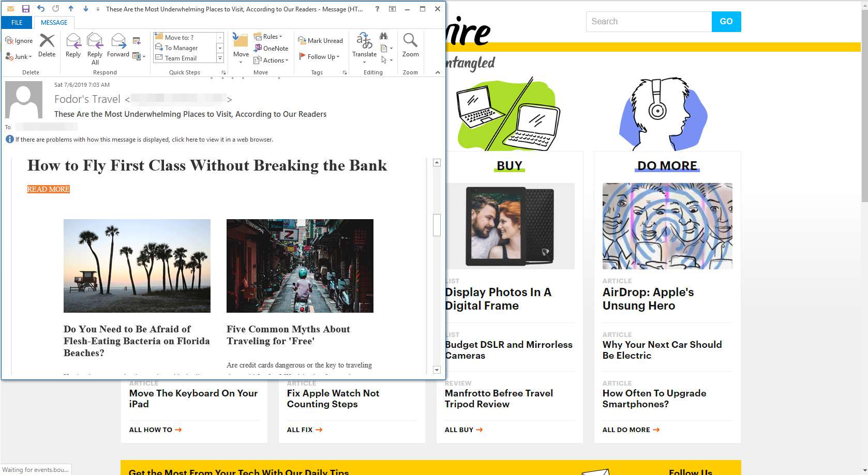
Task: Pick the Team Email quick step
Action: click(184, 58)
